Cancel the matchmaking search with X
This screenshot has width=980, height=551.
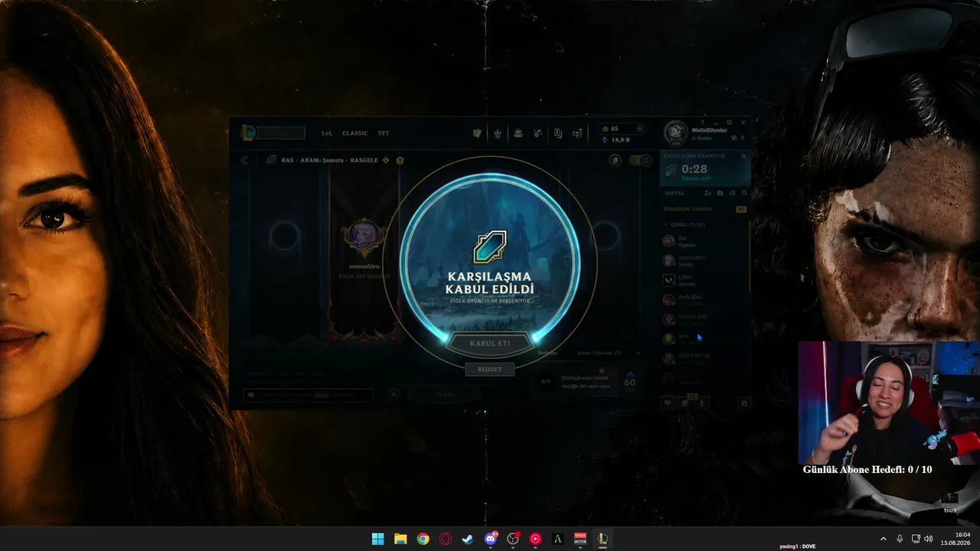point(743,156)
